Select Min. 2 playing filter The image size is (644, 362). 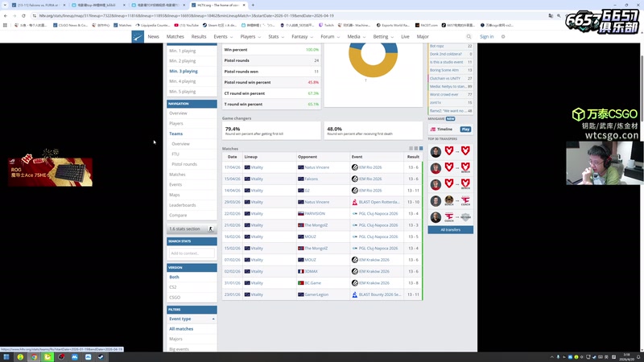[x=183, y=61]
